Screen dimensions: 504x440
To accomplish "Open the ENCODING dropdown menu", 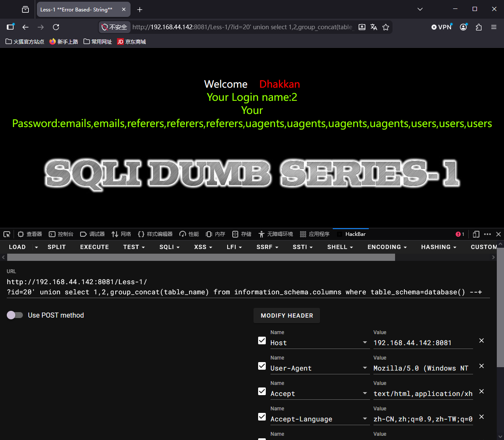I will [387, 247].
